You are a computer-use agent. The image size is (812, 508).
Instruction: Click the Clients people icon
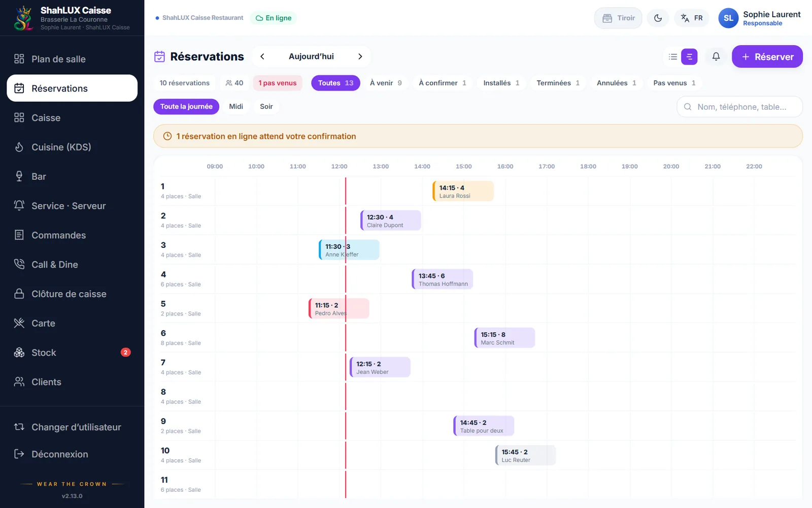[x=19, y=382]
